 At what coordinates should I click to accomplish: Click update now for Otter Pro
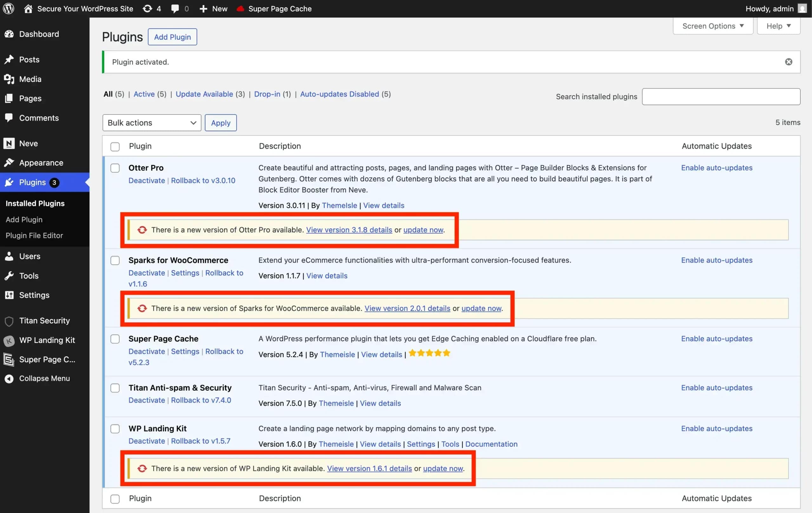423,230
